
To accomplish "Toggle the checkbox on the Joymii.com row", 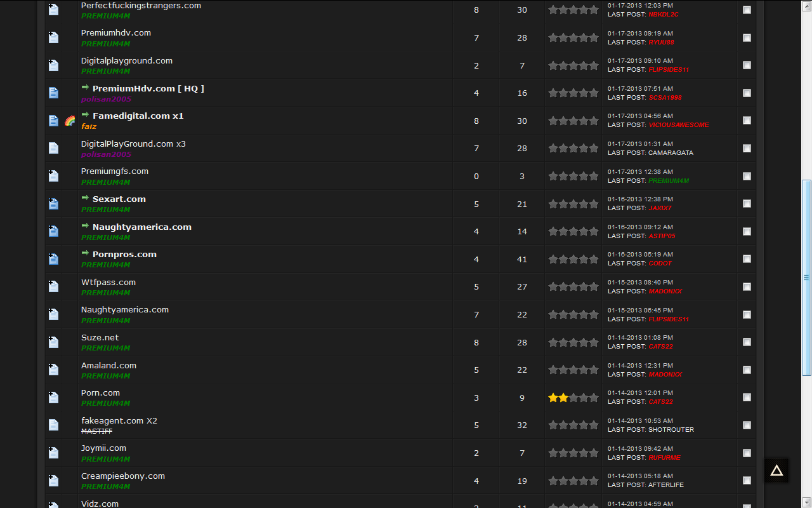I will (747, 453).
